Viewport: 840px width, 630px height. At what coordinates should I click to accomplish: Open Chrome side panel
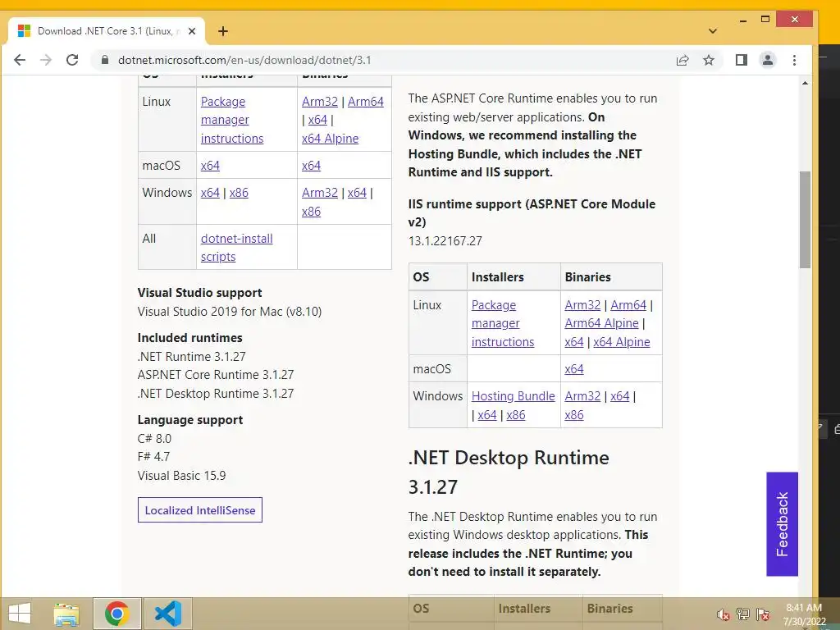coord(742,60)
